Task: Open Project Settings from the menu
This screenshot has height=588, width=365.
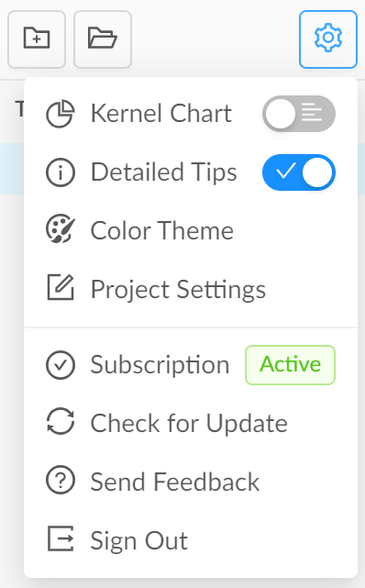Action: (191, 289)
